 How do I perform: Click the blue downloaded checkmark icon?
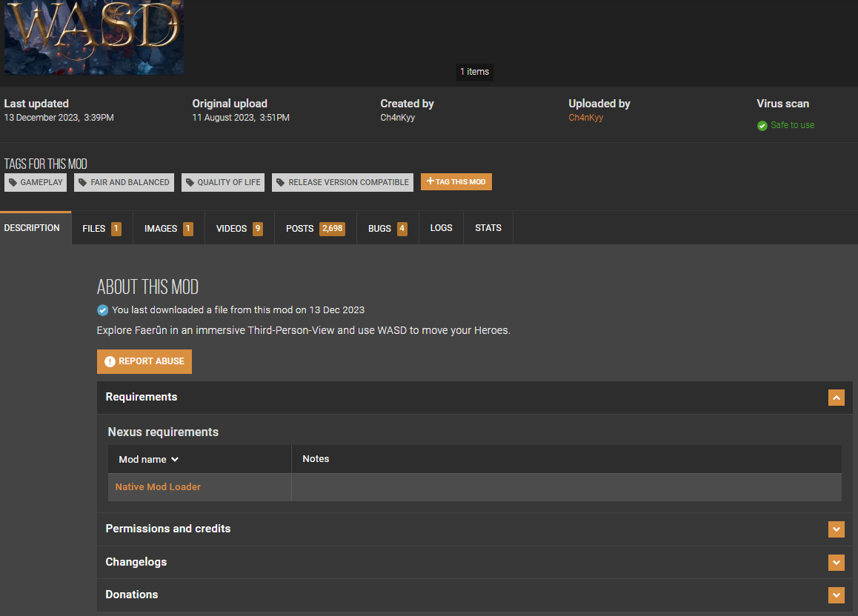pos(103,310)
